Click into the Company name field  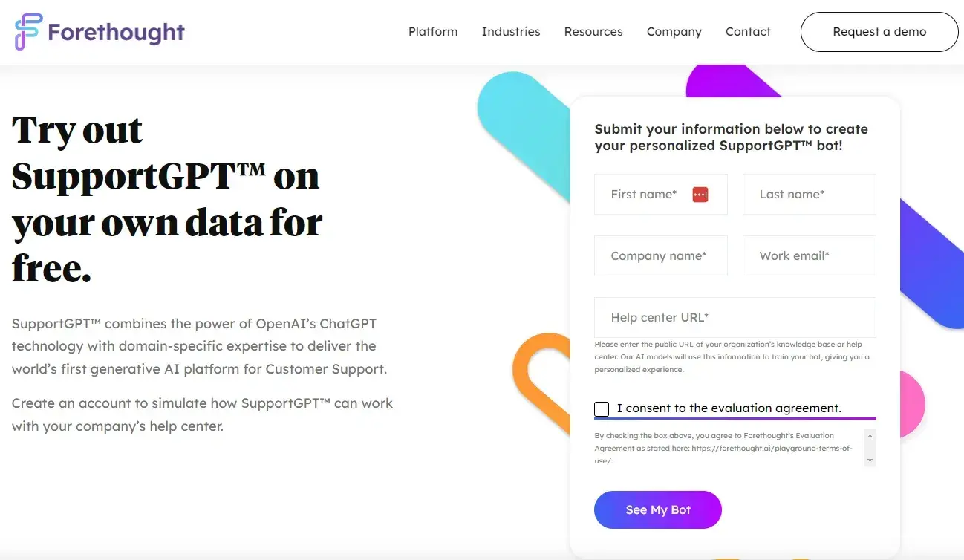click(661, 256)
